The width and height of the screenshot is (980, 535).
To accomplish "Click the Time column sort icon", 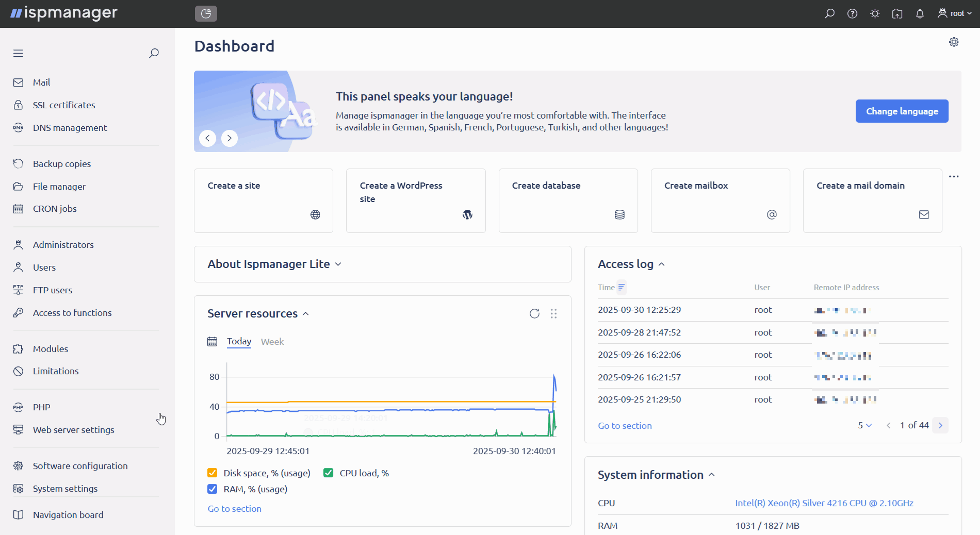I will click(x=622, y=288).
